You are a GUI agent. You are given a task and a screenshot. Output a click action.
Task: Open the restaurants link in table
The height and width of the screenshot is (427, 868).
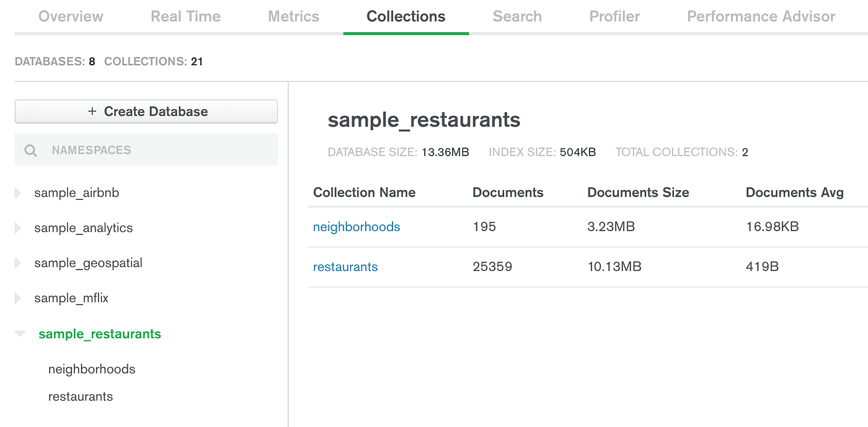click(345, 267)
